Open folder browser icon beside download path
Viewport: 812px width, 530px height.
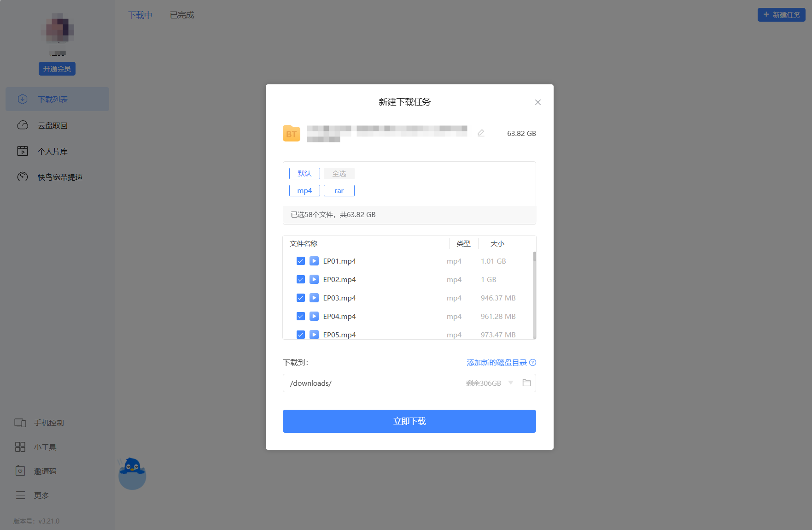(x=526, y=383)
